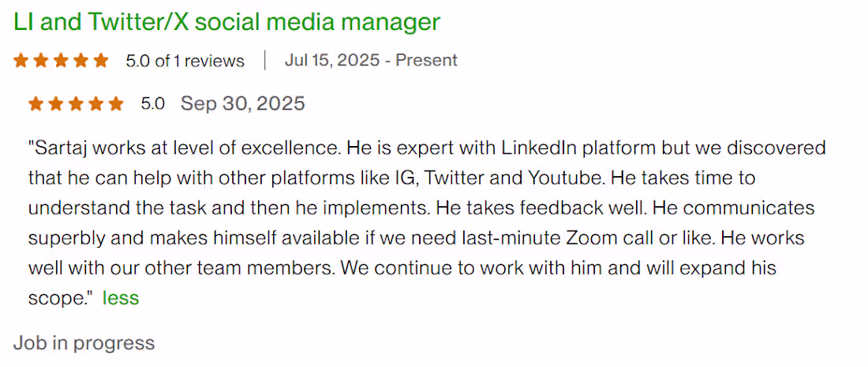
Task: Click fifth star in the overall job rating
Action: [x=100, y=61]
